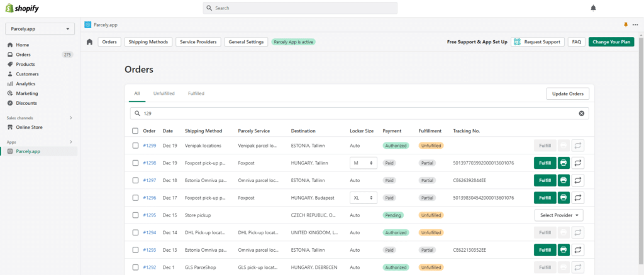
Task: Fulfill order #1298
Action: pos(545,163)
